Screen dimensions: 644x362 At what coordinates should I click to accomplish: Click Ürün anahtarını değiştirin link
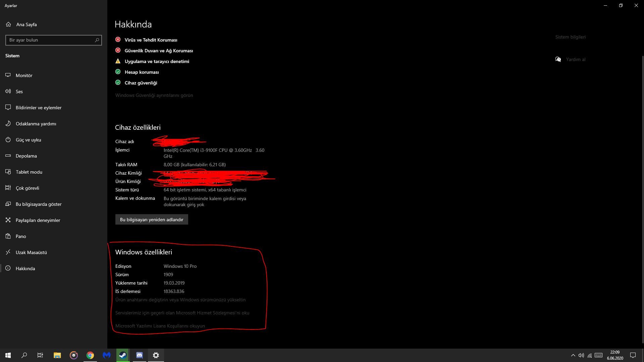[180, 300]
